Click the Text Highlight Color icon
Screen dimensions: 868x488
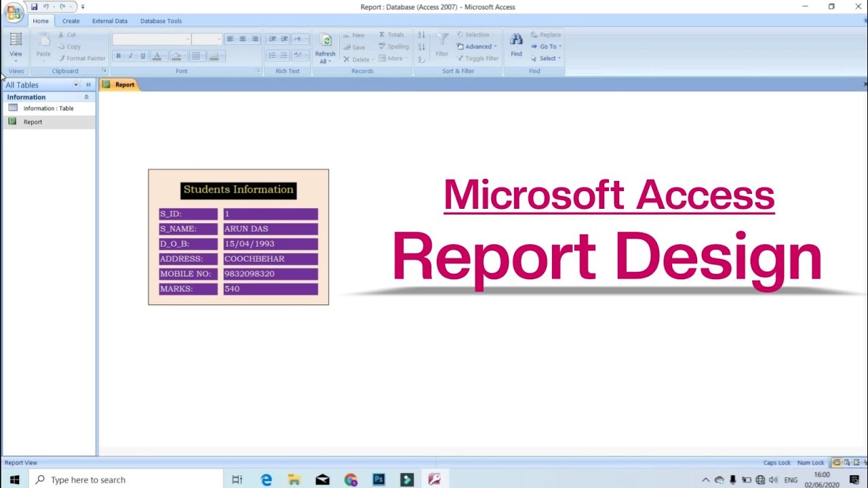coord(299,56)
